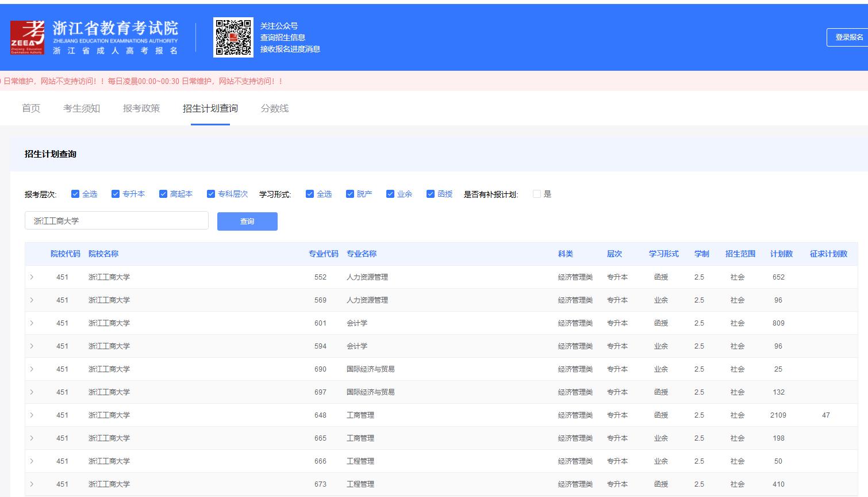This screenshot has width=868, height=497.
Task: Click the 计划数 column header
Action: 781,254
